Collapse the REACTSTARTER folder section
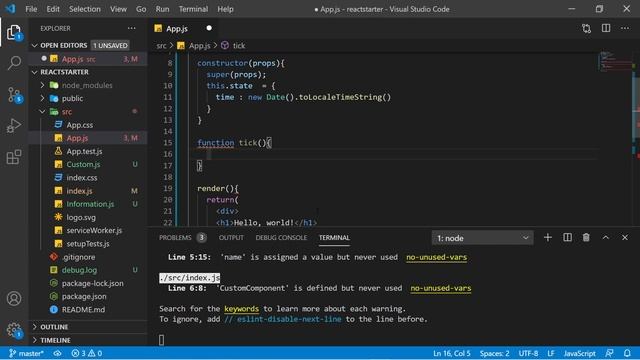Viewport: 640px width, 360px height. (x=35, y=72)
